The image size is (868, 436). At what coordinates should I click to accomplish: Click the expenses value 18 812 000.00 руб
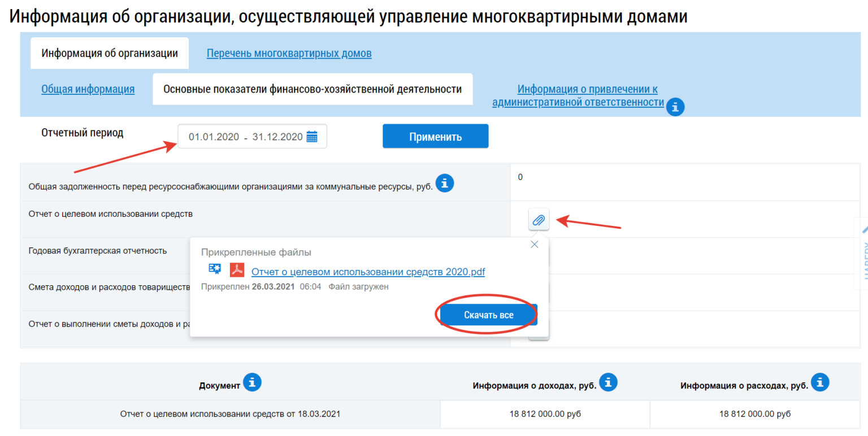755,414
